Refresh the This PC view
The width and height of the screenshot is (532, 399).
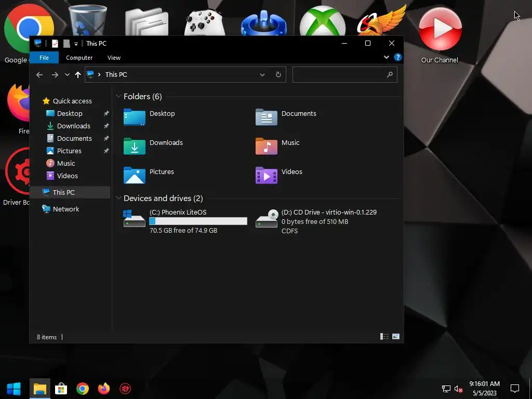click(x=278, y=75)
